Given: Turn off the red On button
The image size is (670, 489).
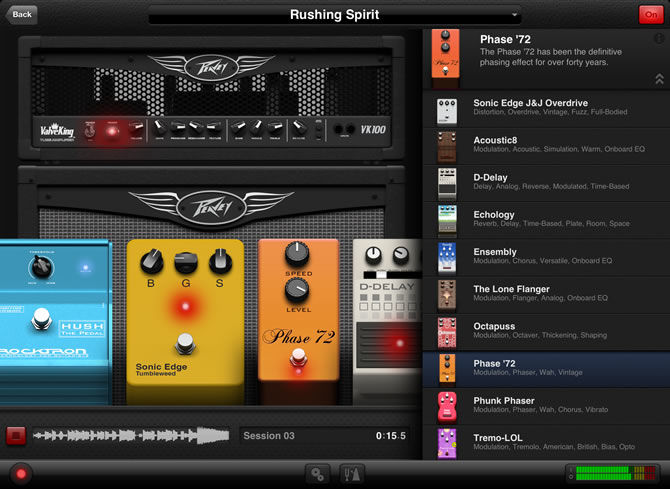Looking at the screenshot, I should point(651,15).
